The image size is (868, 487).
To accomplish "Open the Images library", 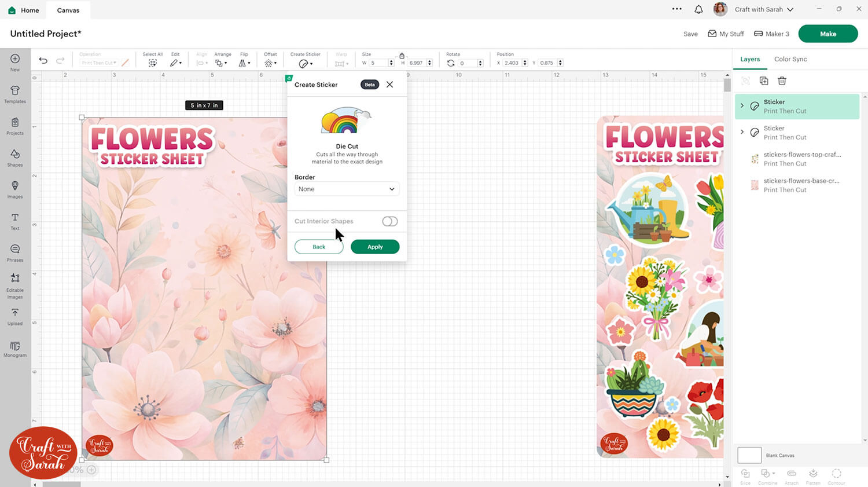I will 15,189.
